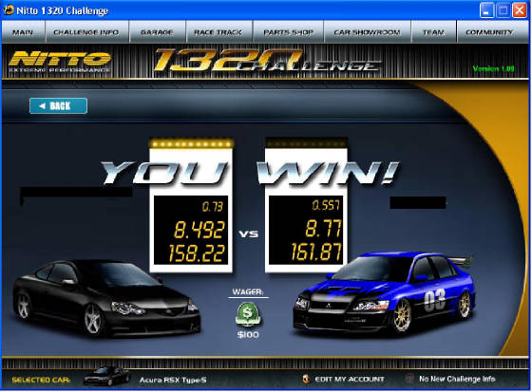Click the No New Challenge Info text
The height and width of the screenshot is (392, 532).
pyautogui.click(x=457, y=379)
